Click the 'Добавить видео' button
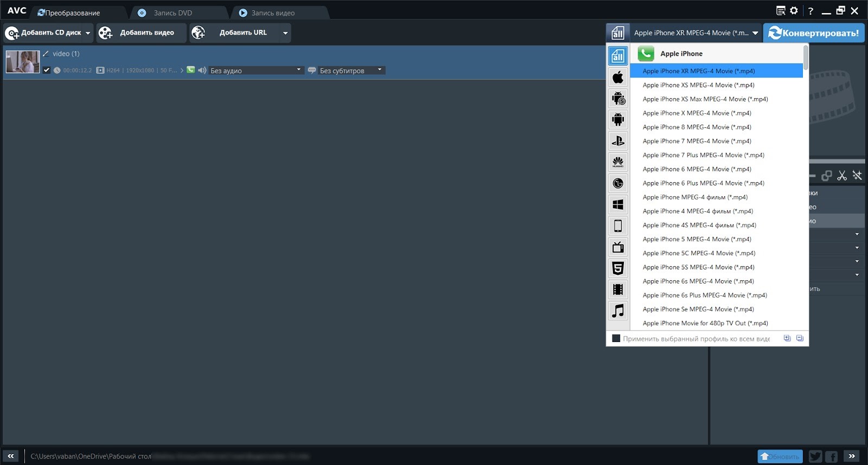The height and width of the screenshot is (465, 868). [141, 33]
